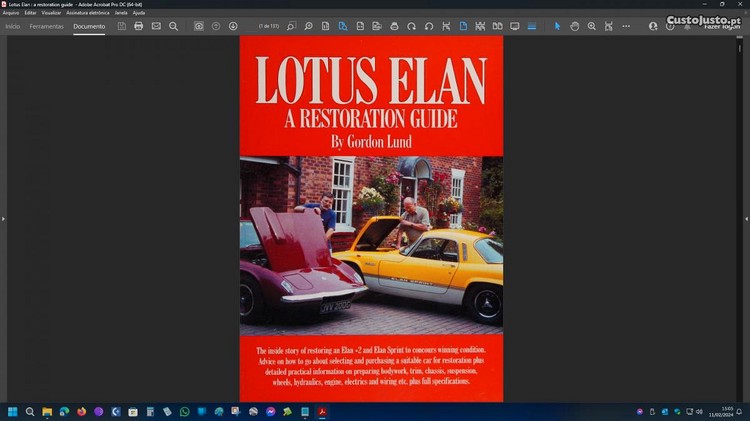
Task: Activate the Hand pan tool
Action: (575, 26)
